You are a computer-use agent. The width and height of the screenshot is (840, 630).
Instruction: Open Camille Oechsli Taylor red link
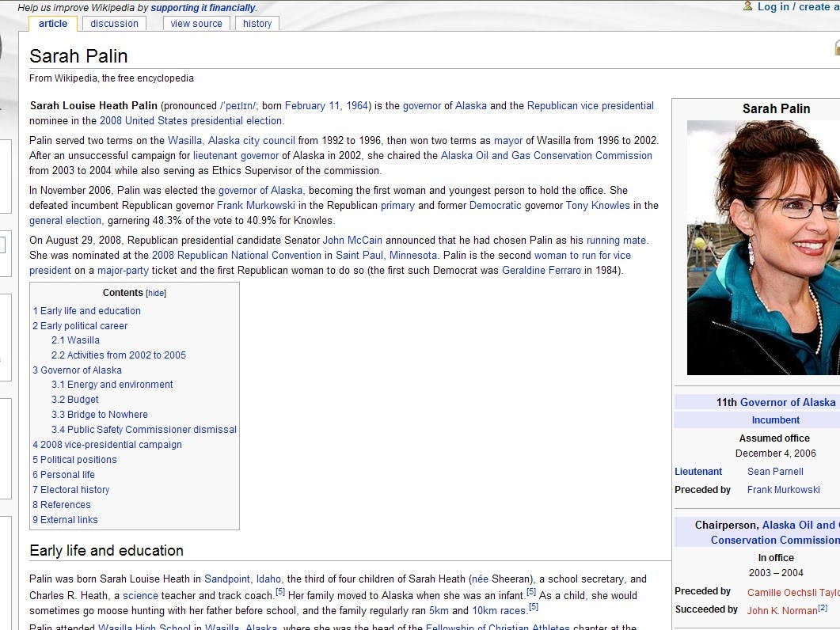[x=793, y=593]
